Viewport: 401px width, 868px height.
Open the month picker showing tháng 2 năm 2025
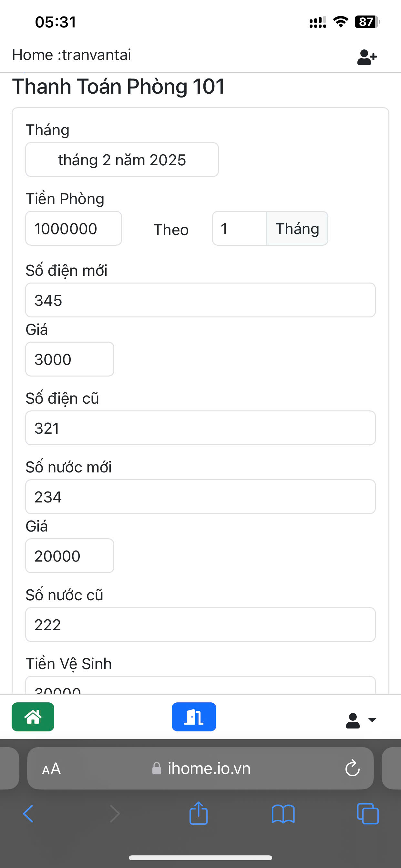pos(122,160)
